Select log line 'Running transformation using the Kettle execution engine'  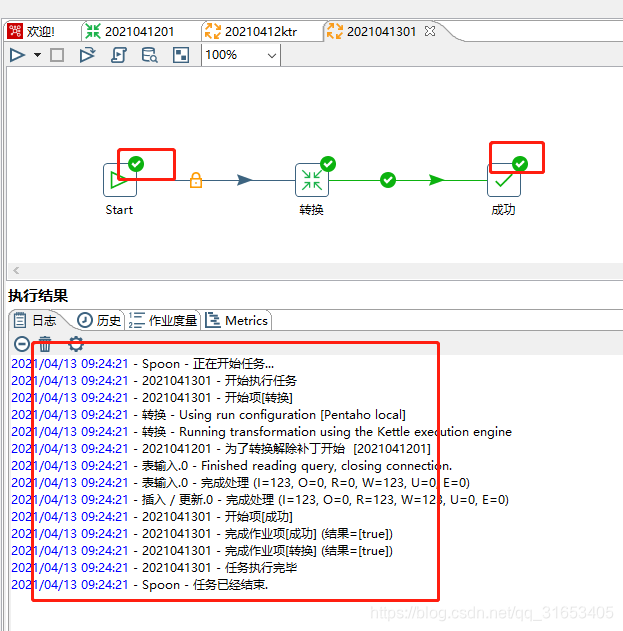(x=262, y=432)
